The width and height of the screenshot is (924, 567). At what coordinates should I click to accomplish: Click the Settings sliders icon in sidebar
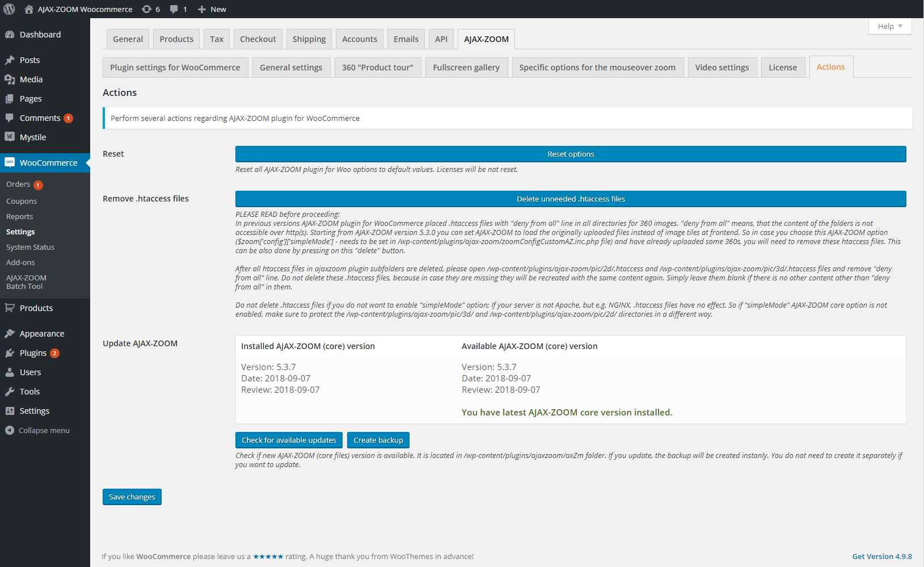(10, 411)
